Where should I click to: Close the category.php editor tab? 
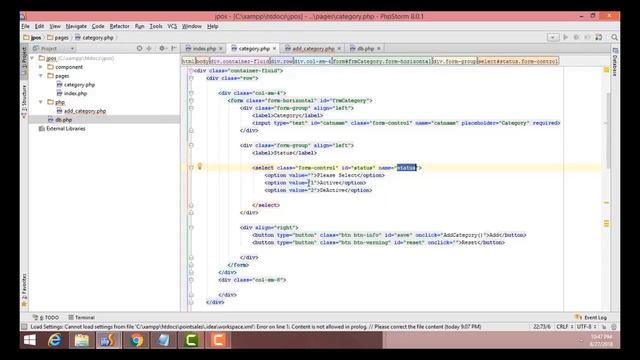274,49
